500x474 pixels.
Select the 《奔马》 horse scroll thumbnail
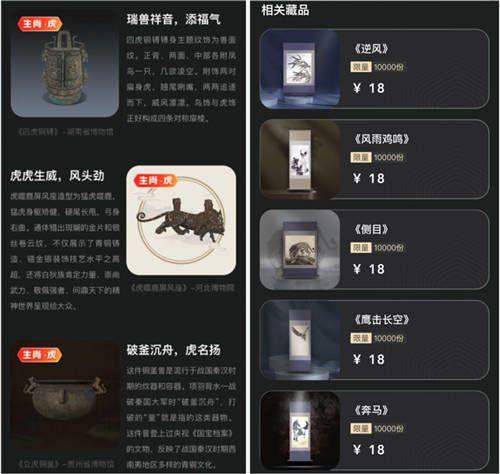(x=300, y=430)
